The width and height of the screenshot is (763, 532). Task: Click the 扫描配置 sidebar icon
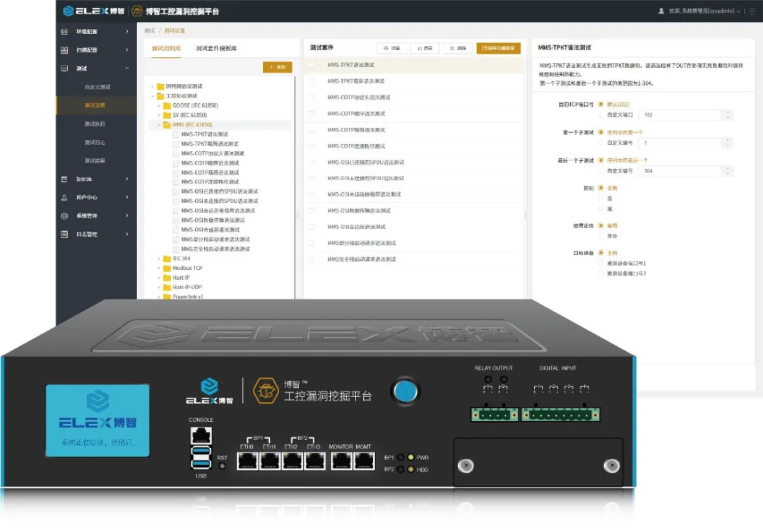pos(64,50)
